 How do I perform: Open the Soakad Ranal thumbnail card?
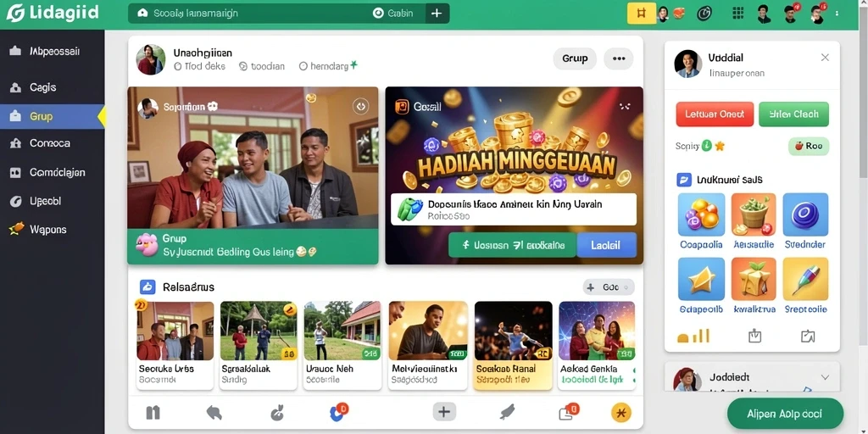point(513,345)
